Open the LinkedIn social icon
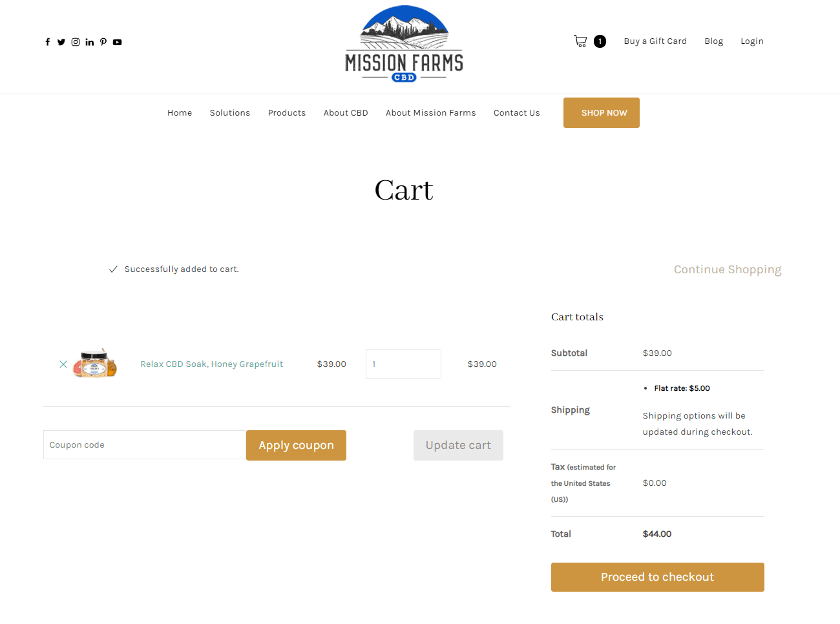This screenshot has width=840, height=624. [x=90, y=42]
